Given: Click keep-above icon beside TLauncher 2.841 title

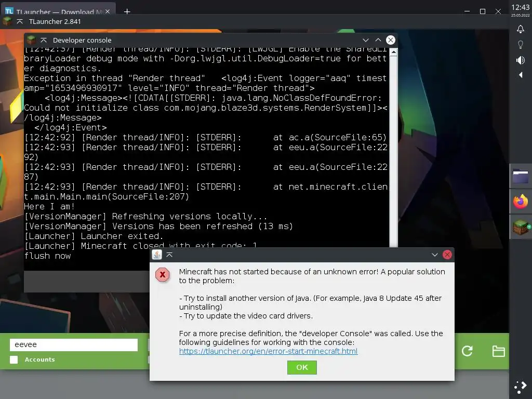Looking at the screenshot, I should tap(20, 21).
